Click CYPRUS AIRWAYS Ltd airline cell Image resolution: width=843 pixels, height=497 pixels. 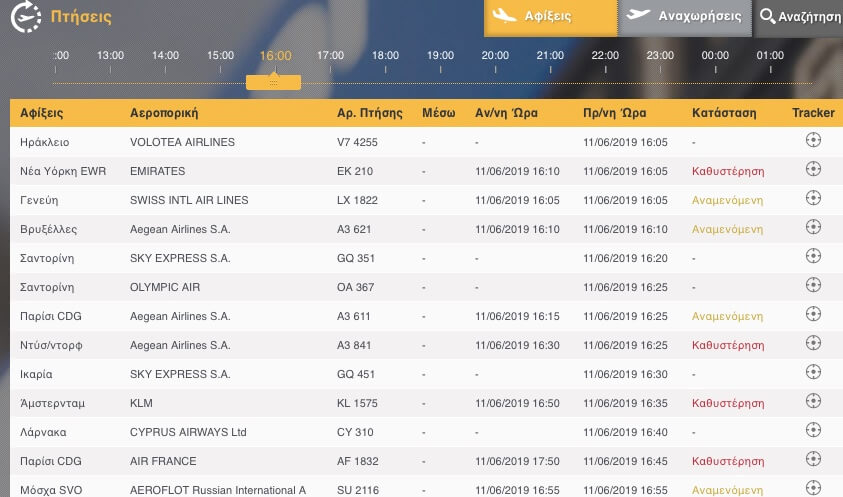(x=188, y=432)
